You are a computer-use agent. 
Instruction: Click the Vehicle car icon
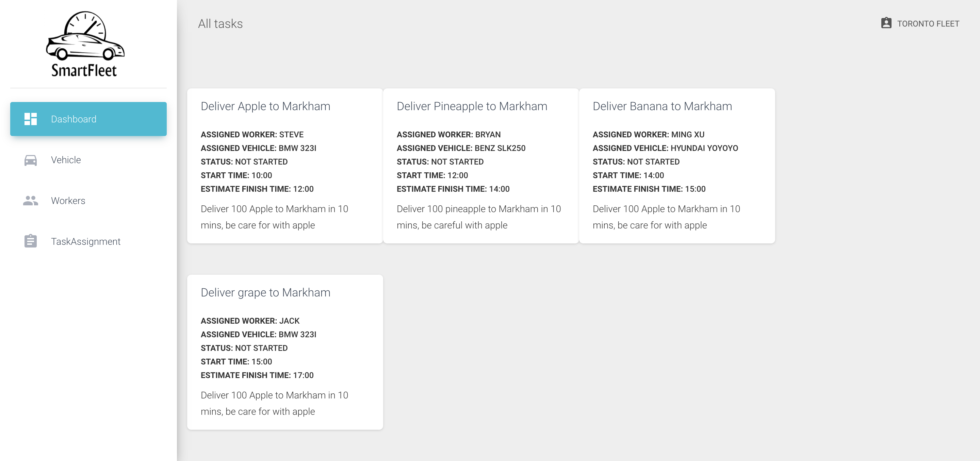(x=30, y=160)
